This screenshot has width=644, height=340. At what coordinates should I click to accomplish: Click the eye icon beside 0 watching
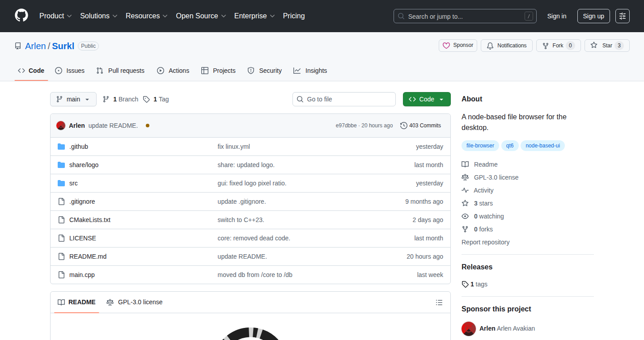click(x=465, y=216)
